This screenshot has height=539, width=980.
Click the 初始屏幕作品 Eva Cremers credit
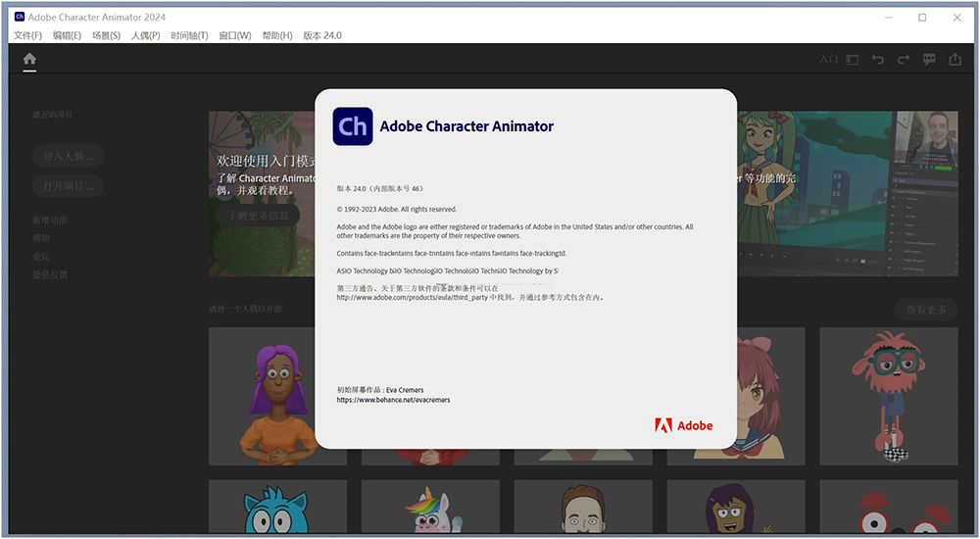(x=380, y=390)
